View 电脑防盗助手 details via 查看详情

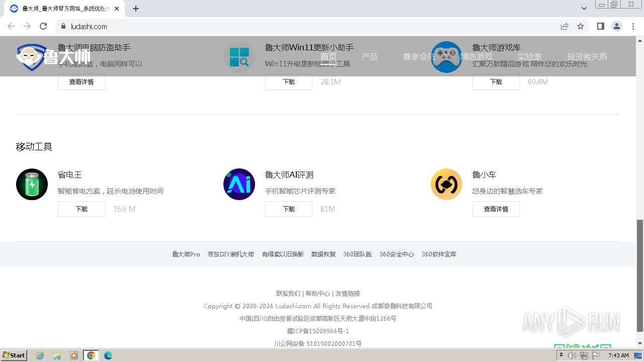point(82,82)
